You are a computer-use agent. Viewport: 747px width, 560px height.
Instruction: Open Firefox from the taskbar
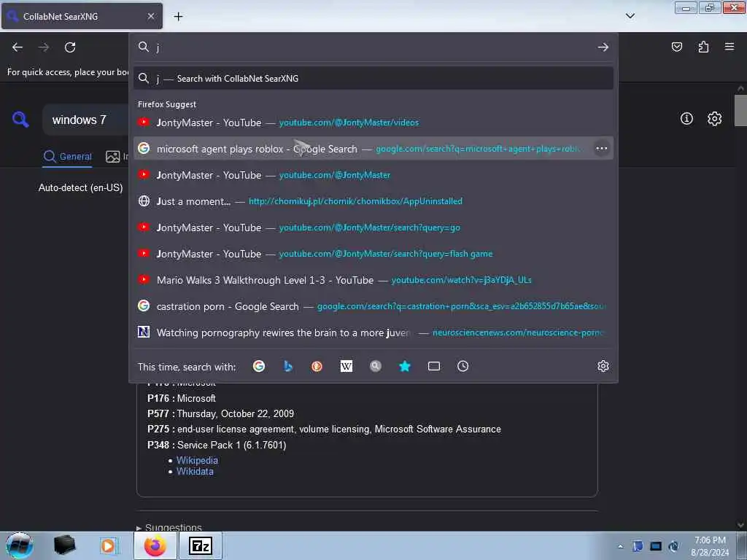(x=155, y=545)
